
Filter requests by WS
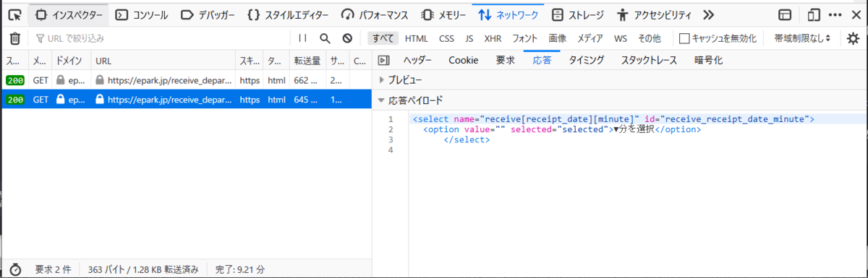pos(621,38)
